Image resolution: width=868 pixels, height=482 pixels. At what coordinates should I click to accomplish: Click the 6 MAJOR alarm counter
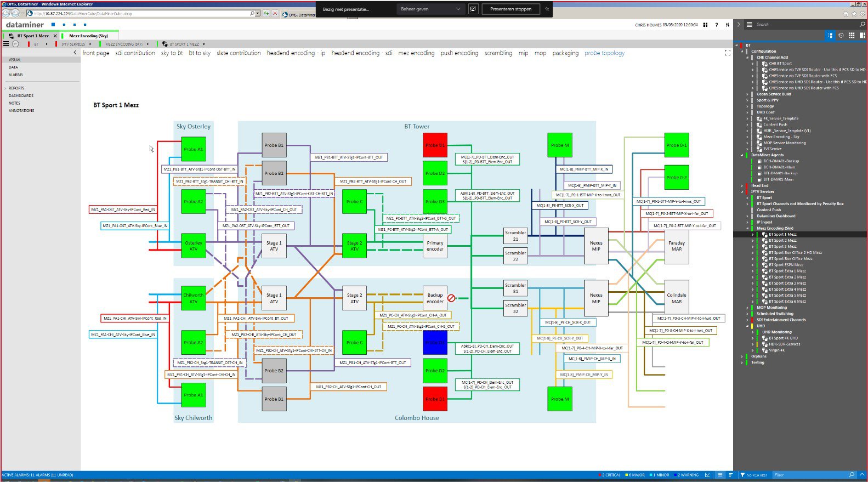tap(635, 475)
